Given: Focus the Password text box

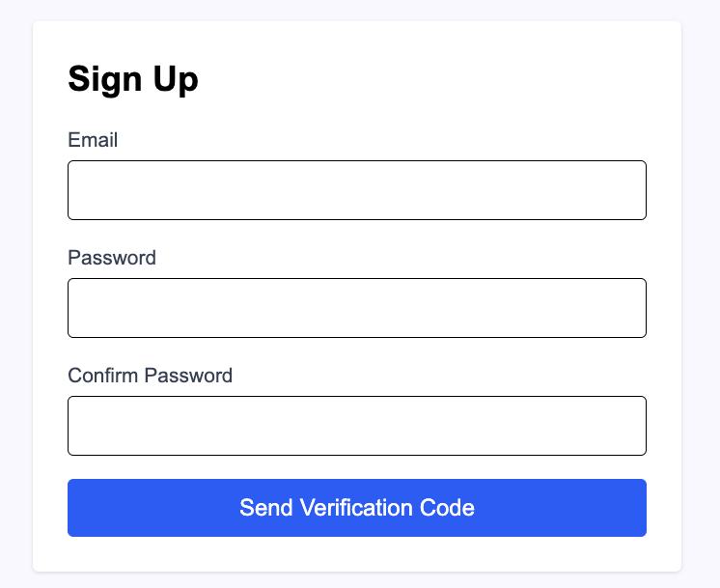Looking at the screenshot, I should 356,308.
